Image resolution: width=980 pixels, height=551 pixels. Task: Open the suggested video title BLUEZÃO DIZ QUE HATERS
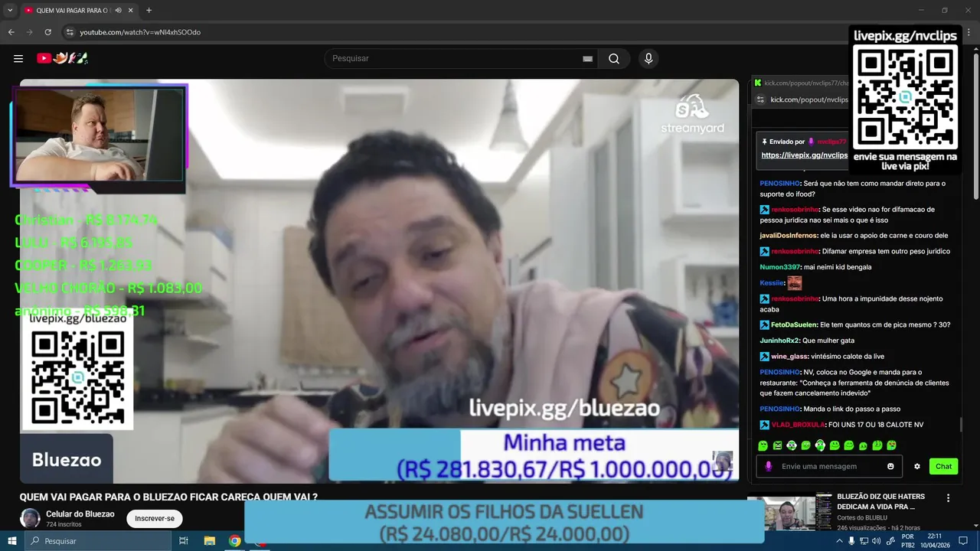(880, 501)
